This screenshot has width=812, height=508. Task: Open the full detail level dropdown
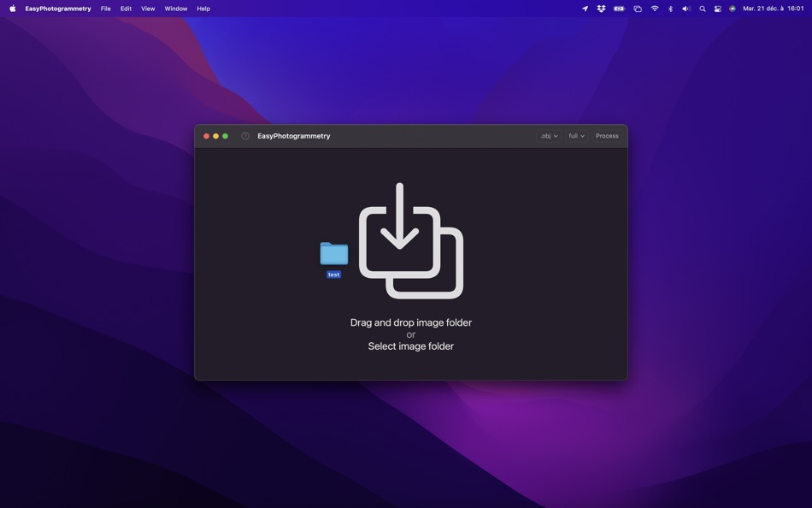pyautogui.click(x=576, y=136)
